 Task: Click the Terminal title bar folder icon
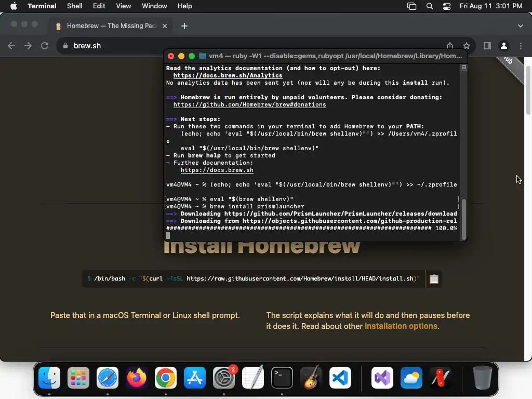point(203,56)
